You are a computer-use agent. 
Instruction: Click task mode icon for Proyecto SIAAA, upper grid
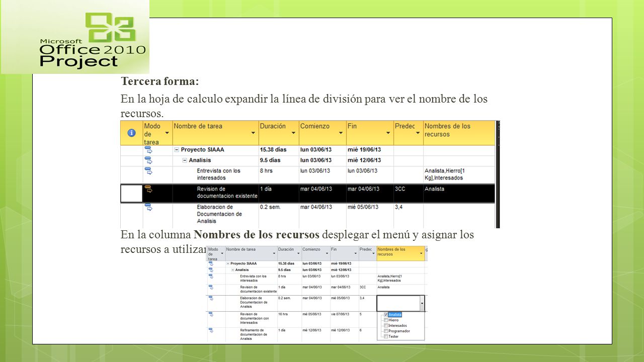click(x=148, y=149)
